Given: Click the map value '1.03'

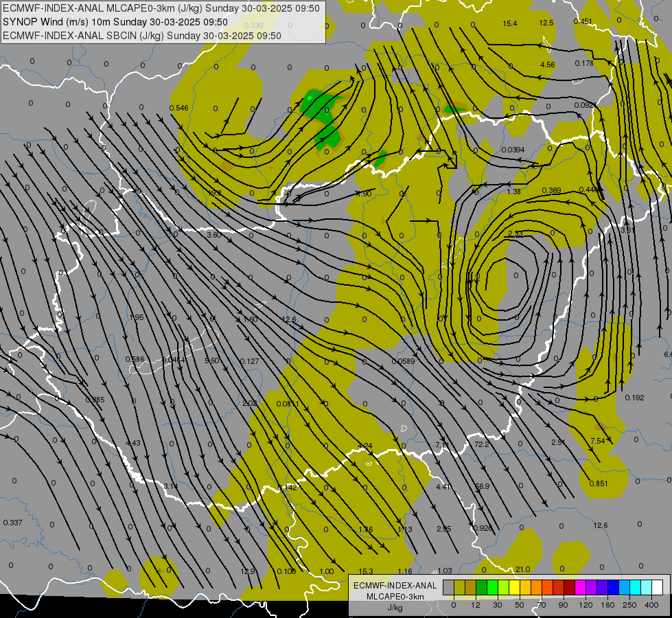Looking at the screenshot, I should [x=444, y=571].
